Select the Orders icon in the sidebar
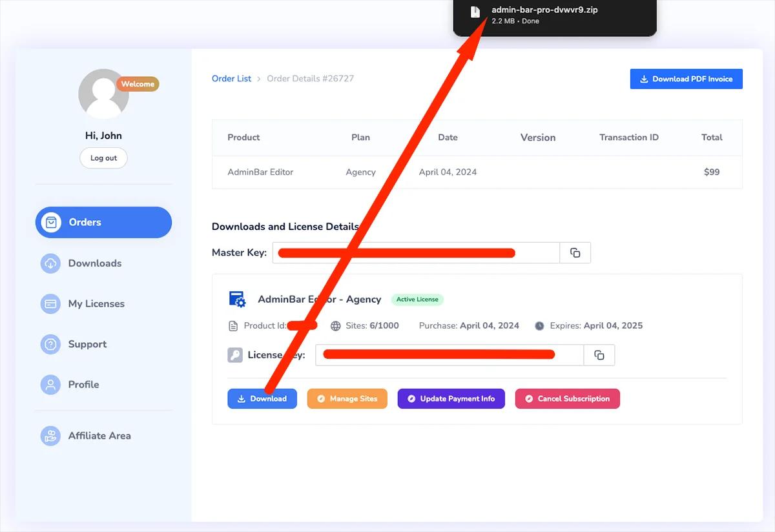 (x=50, y=222)
